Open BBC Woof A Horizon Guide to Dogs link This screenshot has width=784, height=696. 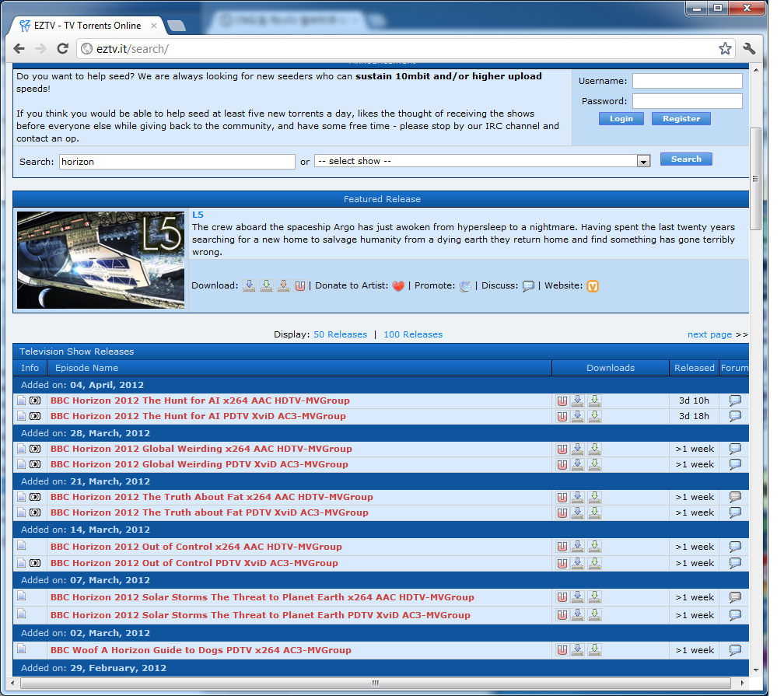[x=201, y=650]
